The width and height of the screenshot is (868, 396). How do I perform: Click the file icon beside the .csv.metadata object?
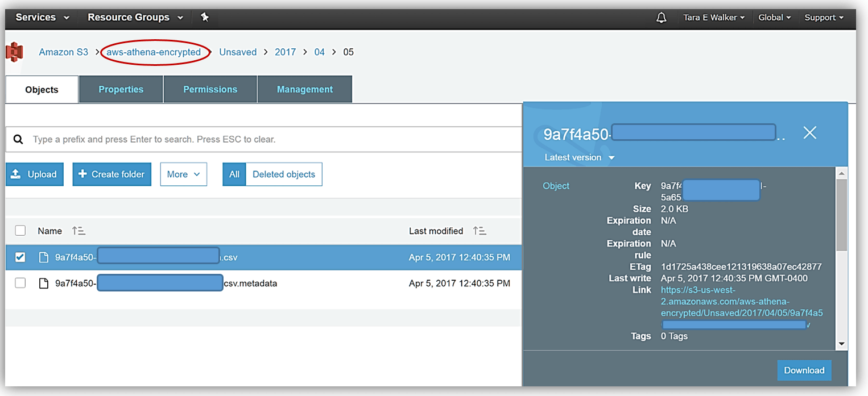(x=44, y=283)
